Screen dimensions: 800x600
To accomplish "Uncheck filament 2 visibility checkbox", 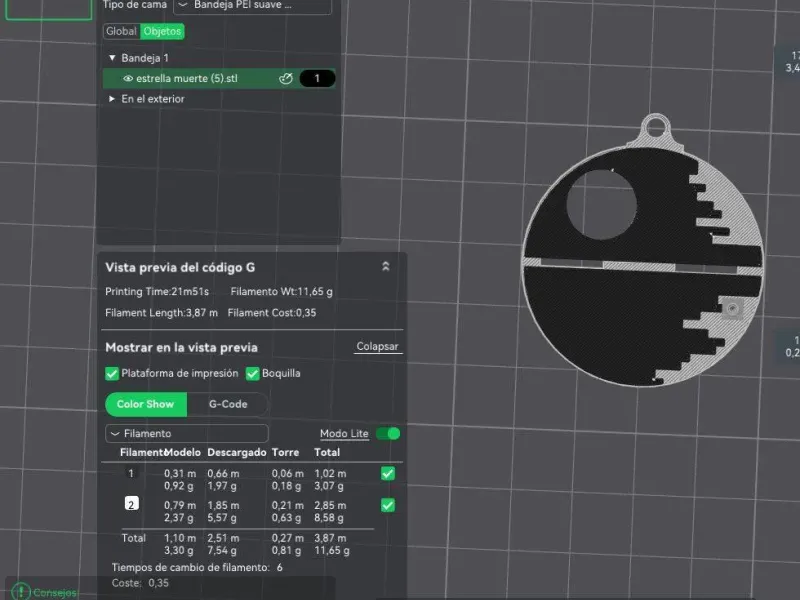I will point(388,505).
